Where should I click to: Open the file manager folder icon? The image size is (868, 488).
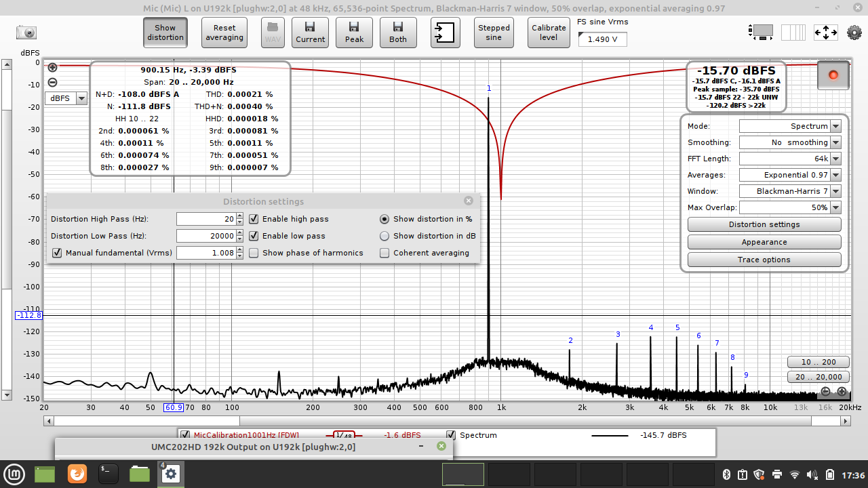pyautogui.click(x=140, y=474)
